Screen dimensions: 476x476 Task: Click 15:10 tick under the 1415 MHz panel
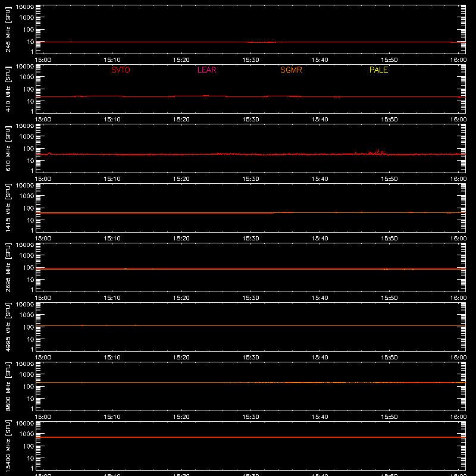[112, 239]
